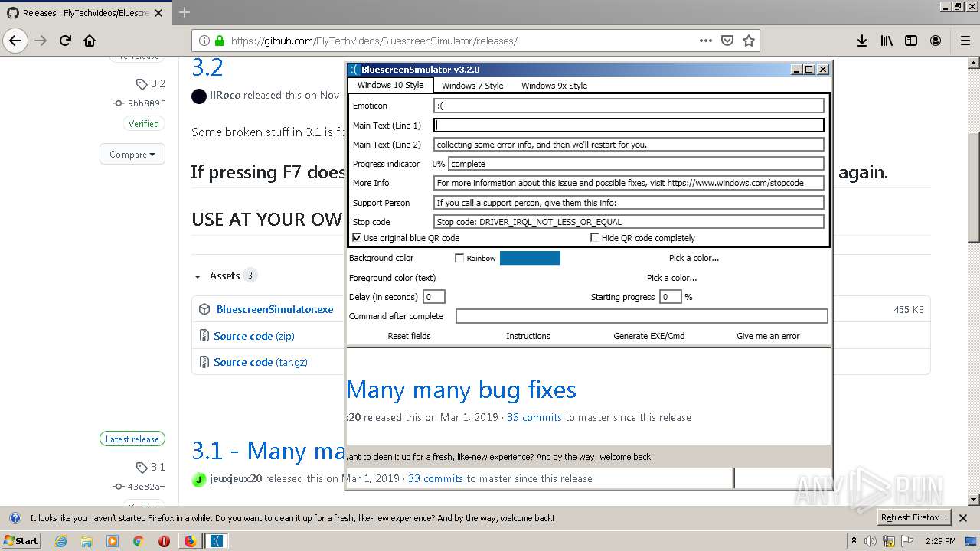Focus Main Text (Line 1) field

pos(629,125)
